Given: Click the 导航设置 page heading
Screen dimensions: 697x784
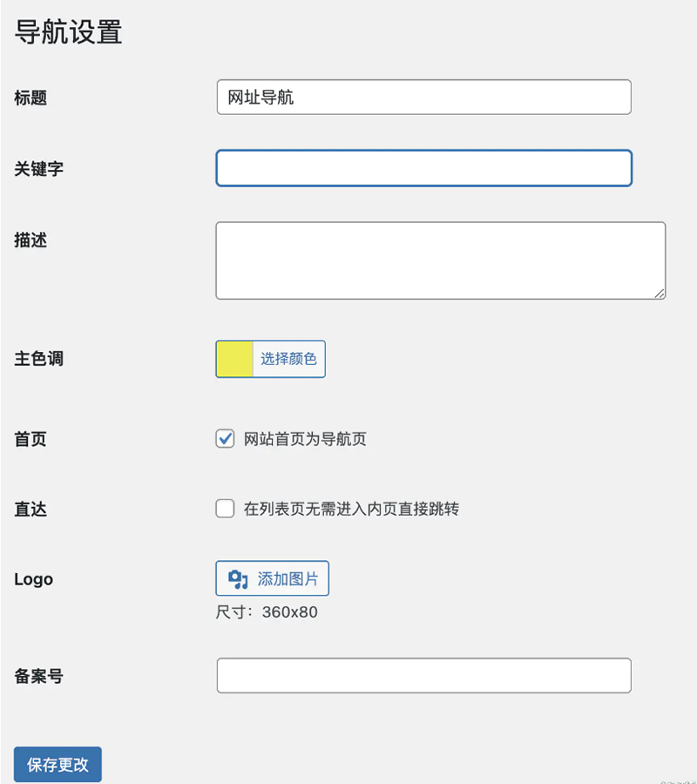Looking at the screenshot, I should coord(66,31).
